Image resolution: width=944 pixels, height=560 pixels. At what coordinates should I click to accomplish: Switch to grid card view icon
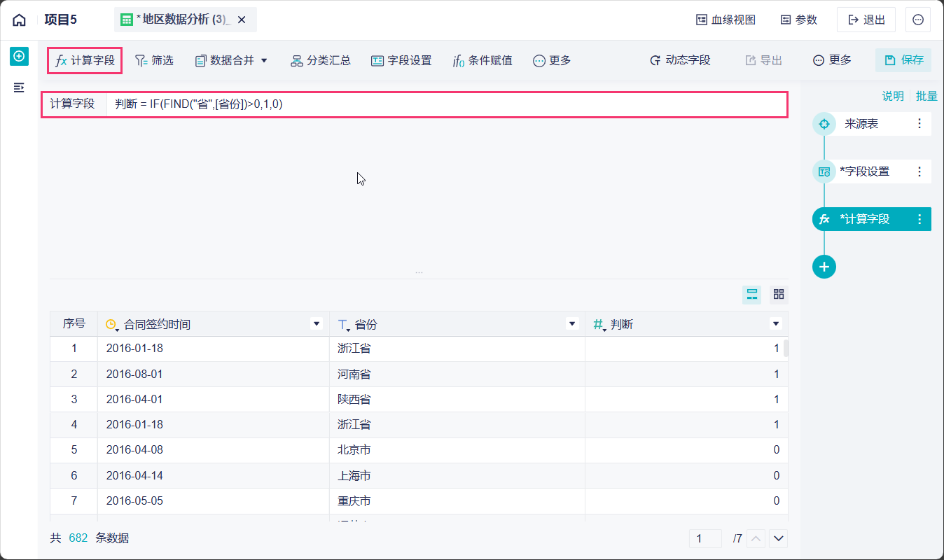pyautogui.click(x=779, y=294)
